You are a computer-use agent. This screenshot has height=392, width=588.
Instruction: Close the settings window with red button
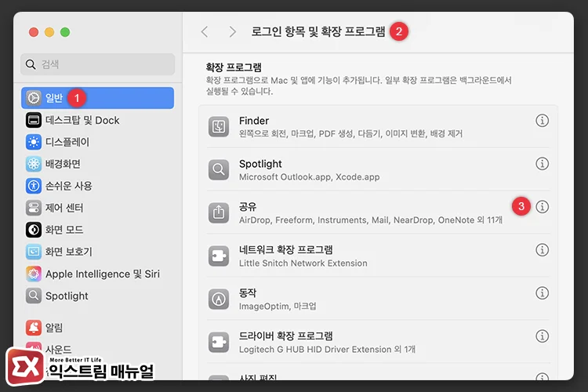coord(34,32)
